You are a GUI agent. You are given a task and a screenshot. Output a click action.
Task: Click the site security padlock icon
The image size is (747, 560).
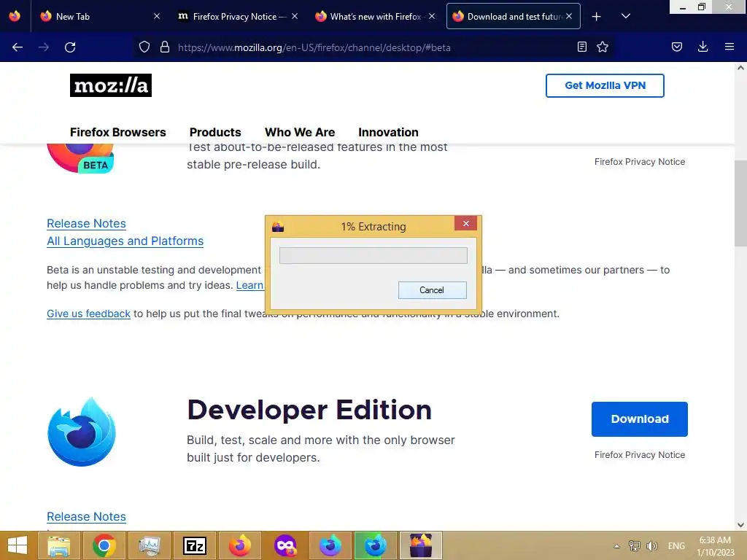click(165, 47)
